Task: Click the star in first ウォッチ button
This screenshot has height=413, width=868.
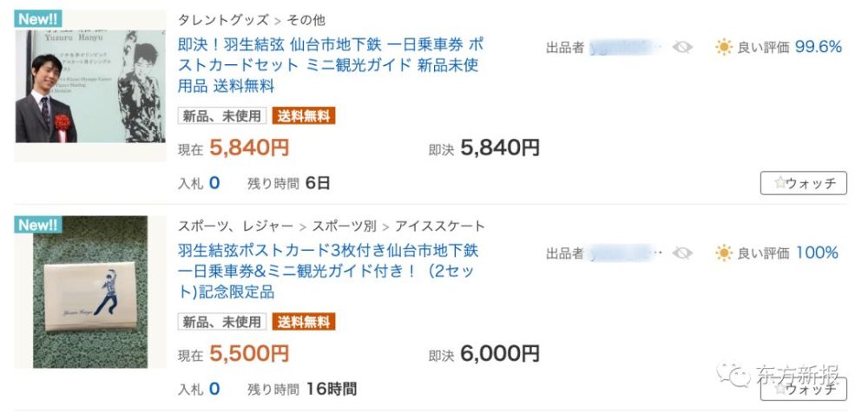Action: (x=779, y=183)
